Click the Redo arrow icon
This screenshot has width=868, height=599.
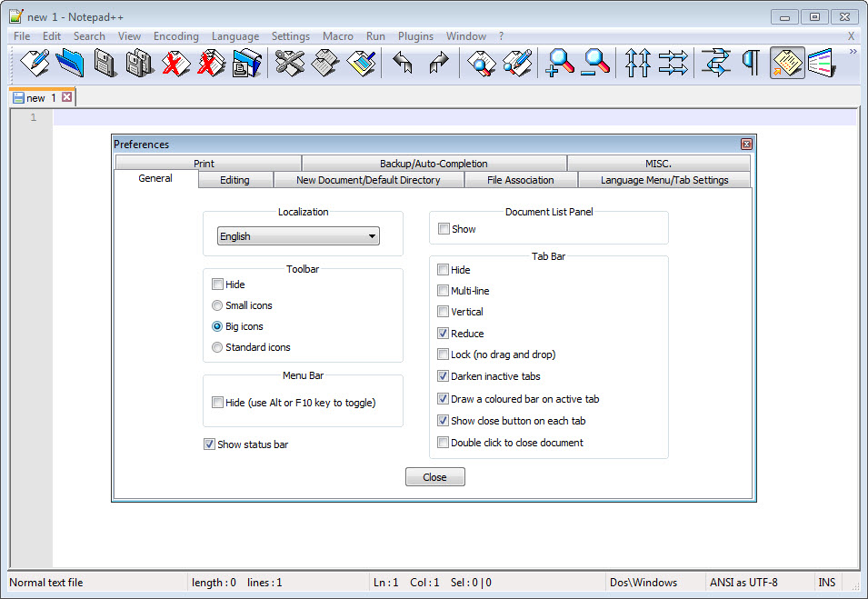(x=438, y=63)
